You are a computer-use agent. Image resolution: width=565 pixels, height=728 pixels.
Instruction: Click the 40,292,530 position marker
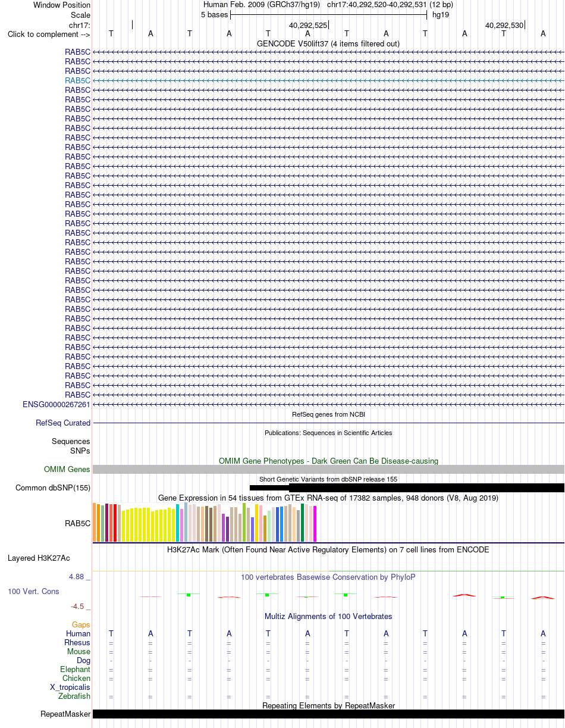click(504, 26)
